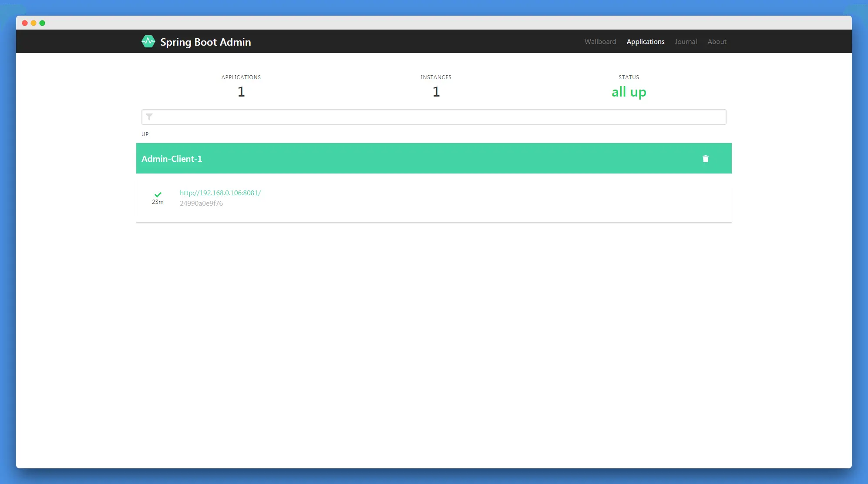Open the Wallboard view
The width and height of the screenshot is (868, 484).
click(x=600, y=42)
